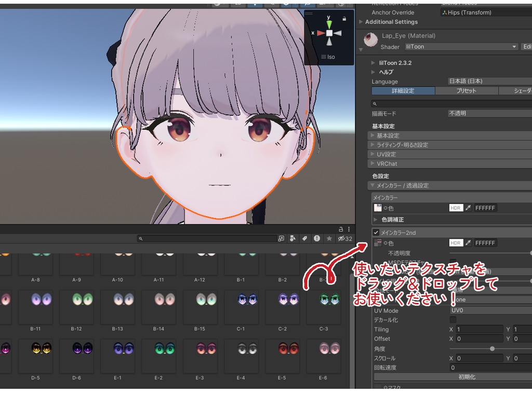This screenshot has width=532, height=393.
Task: Click the main color hex field FFFFFF
Action: coord(485,208)
